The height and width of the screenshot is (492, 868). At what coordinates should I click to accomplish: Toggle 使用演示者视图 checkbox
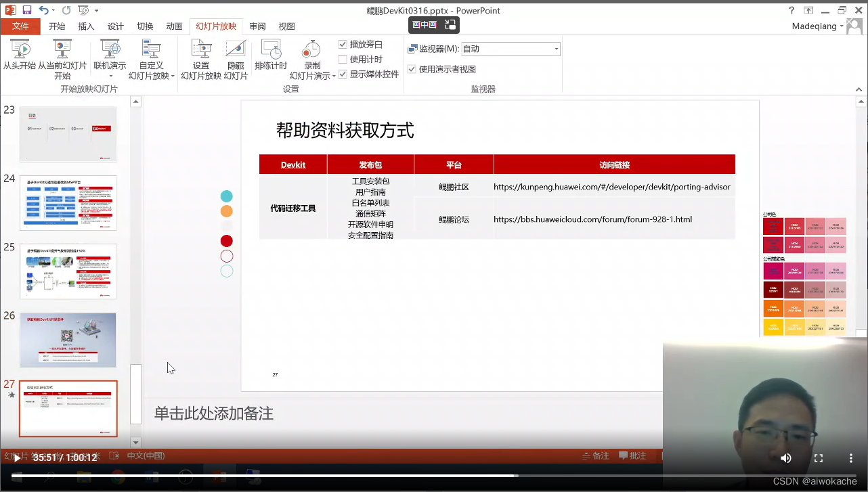[412, 69]
